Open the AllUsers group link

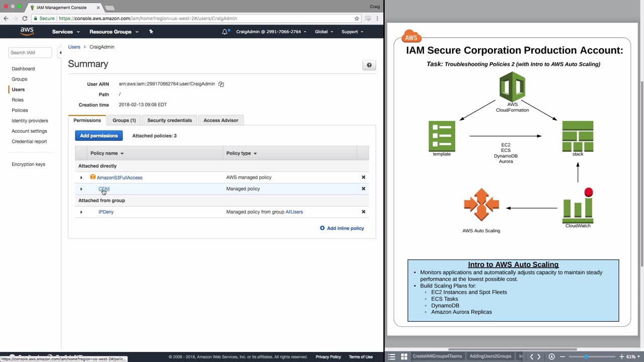[294, 212]
